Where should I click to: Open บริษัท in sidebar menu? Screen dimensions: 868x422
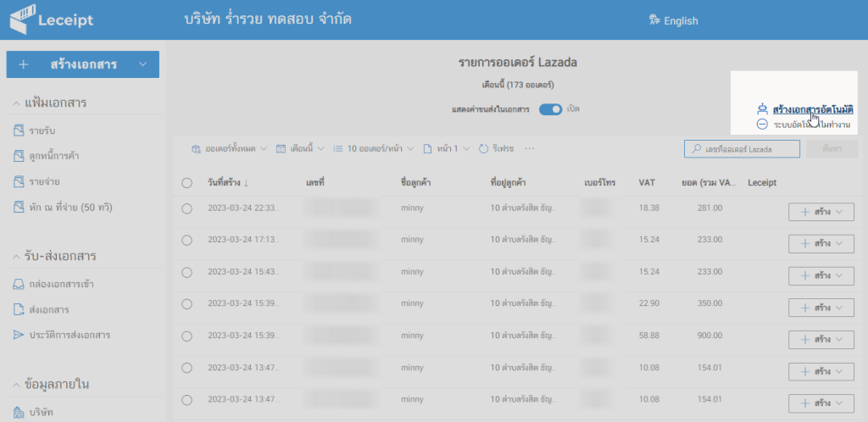pos(42,412)
